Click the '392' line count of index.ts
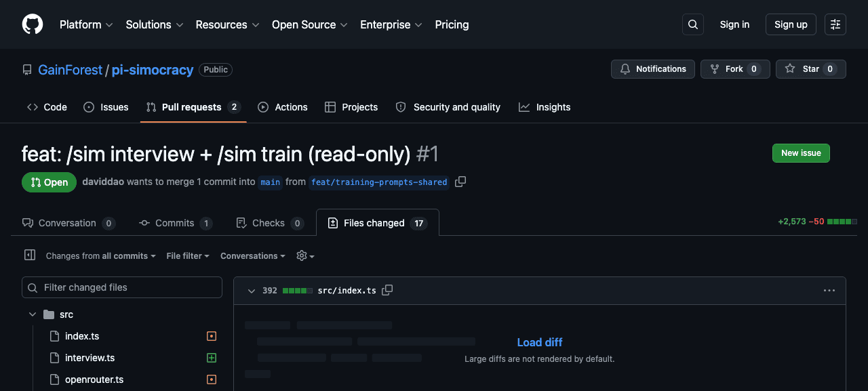The height and width of the screenshot is (391, 868). click(x=270, y=291)
